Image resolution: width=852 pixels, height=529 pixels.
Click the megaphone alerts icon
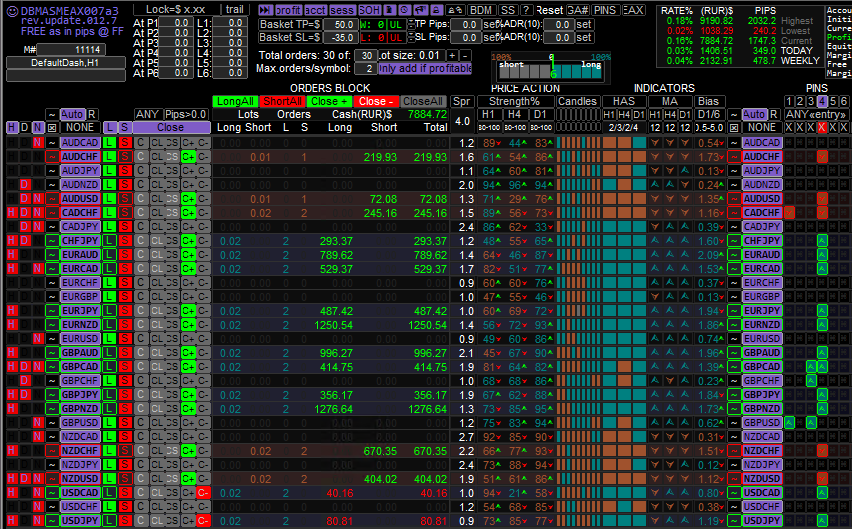[421, 10]
